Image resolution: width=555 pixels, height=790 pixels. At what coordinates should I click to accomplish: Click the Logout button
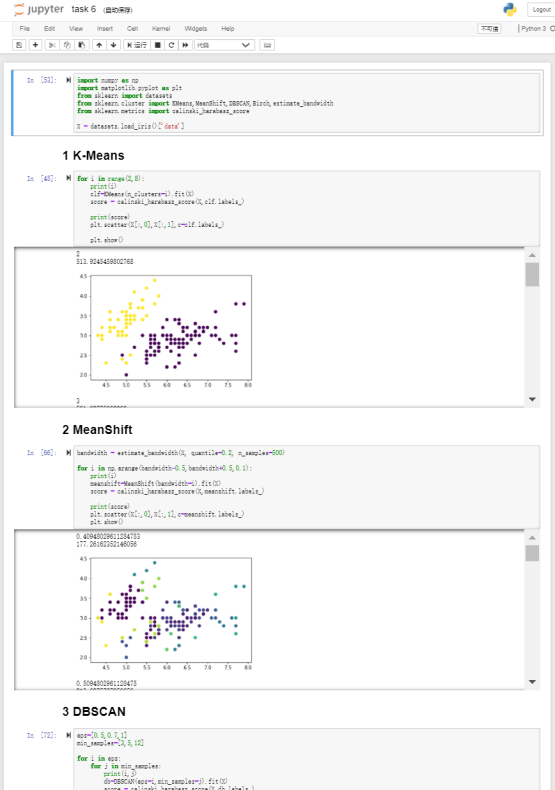(541, 10)
